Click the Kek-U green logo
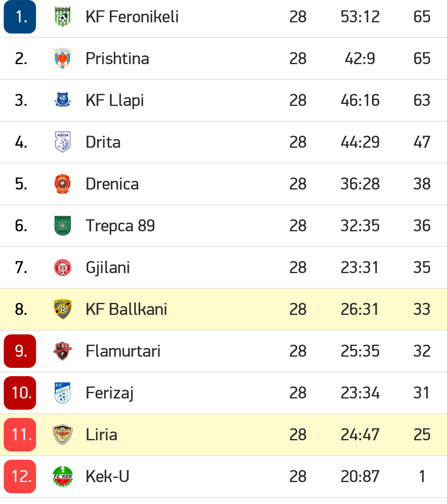 [x=62, y=476]
